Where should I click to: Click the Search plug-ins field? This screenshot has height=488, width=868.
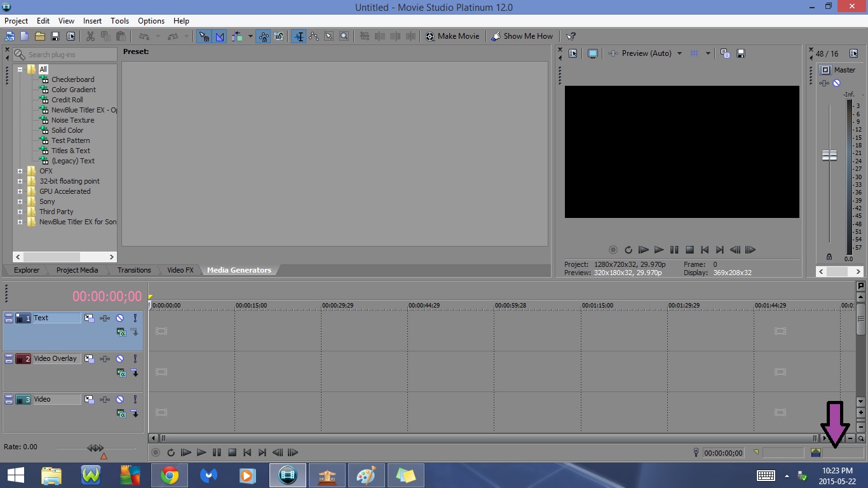tap(65, 55)
